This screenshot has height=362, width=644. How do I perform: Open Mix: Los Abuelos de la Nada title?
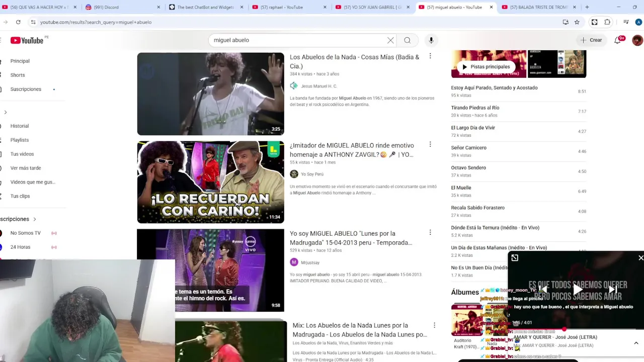(360, 330)
